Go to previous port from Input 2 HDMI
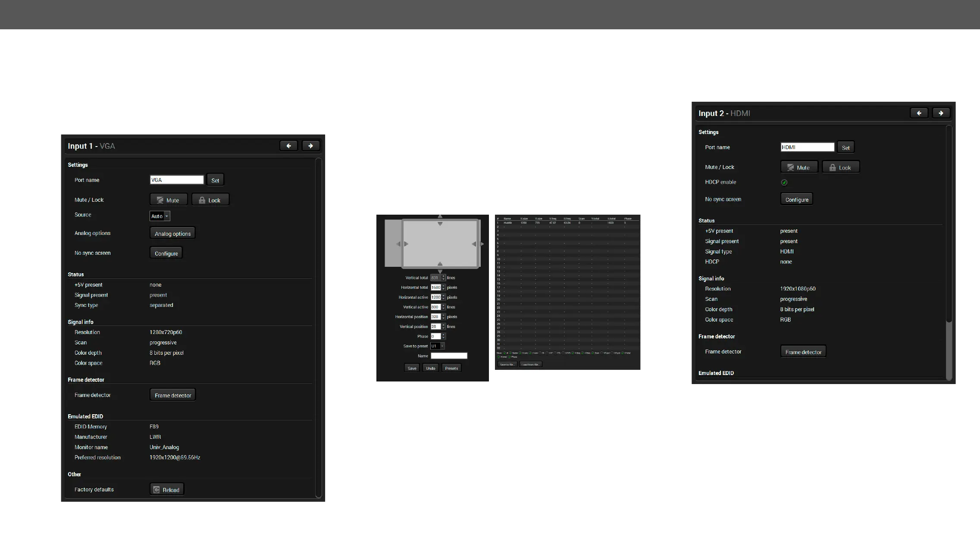The height and width of the screenshot is (550, 980). pyautogui.click(x=919, y=113)
